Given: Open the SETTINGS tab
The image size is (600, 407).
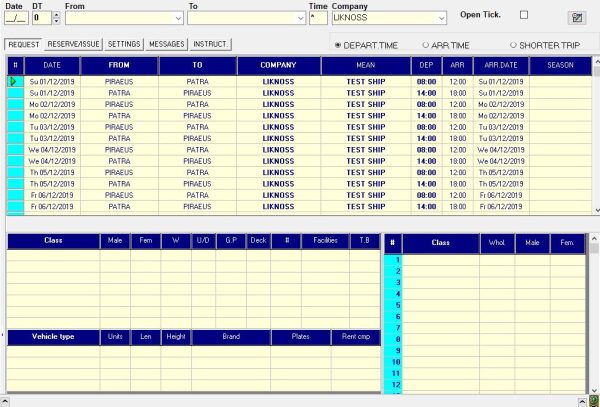Looking at the screenshot, I should click(x=124, y=45).
